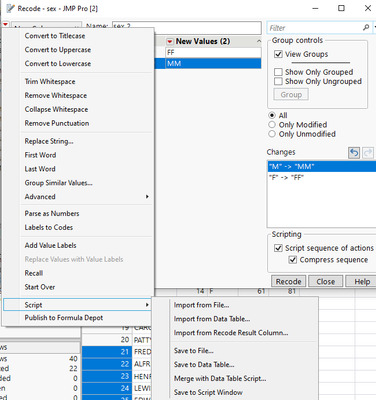
Task: Maximize the Recode window
Action: coord(341,8)
